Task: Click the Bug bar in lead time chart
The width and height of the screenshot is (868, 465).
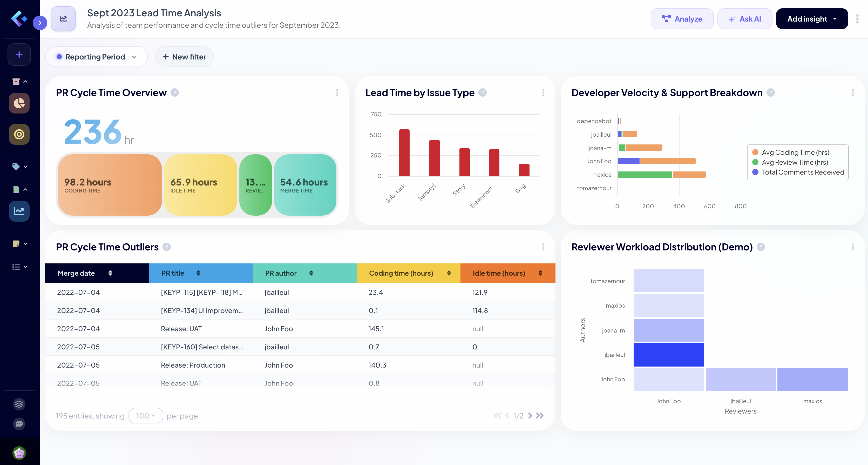Action: [x=524, y=170]
